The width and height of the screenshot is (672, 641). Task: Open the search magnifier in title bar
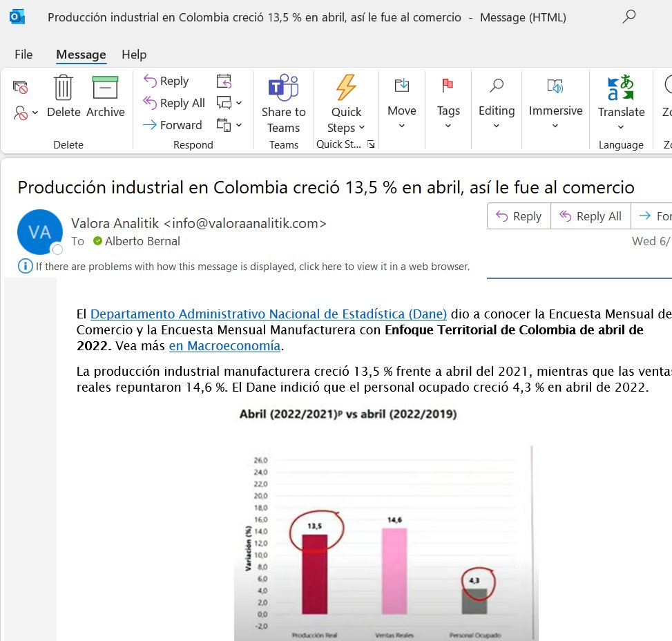[628, 17]
